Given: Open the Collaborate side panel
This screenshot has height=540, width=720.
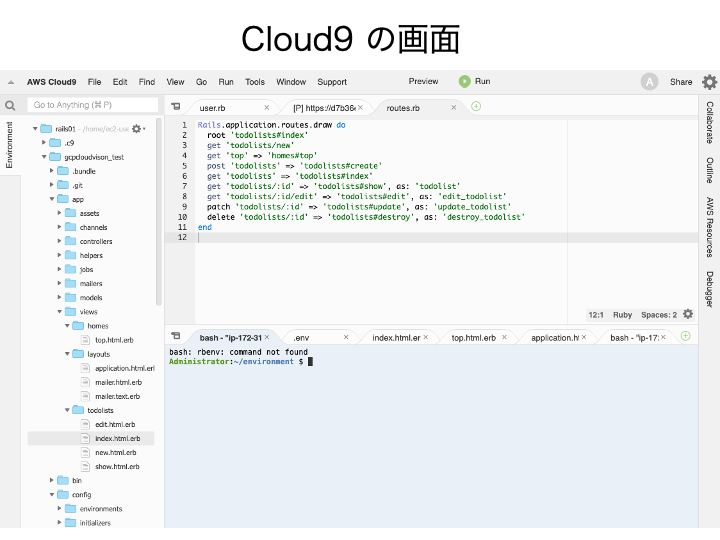Looking at the screenshot, I should click(x=709, y=123).
